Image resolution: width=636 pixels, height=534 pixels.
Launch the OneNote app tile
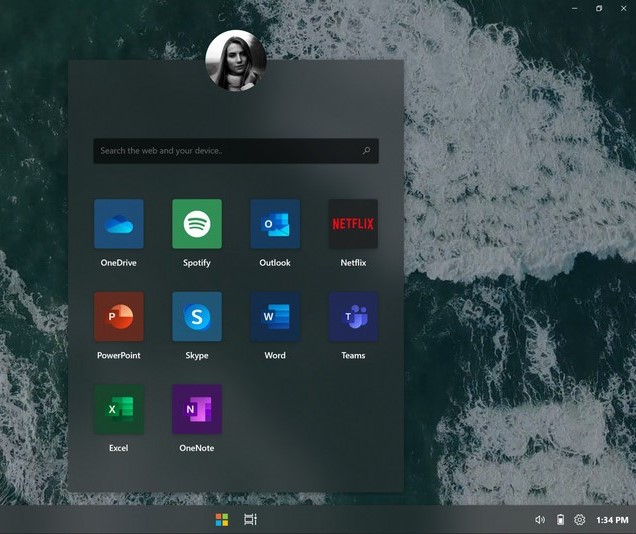pyautogui.click(x=197, y=409)
